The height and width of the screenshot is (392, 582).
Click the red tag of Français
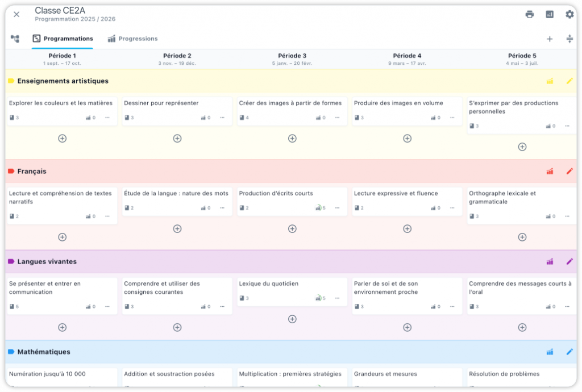(11, 171)
